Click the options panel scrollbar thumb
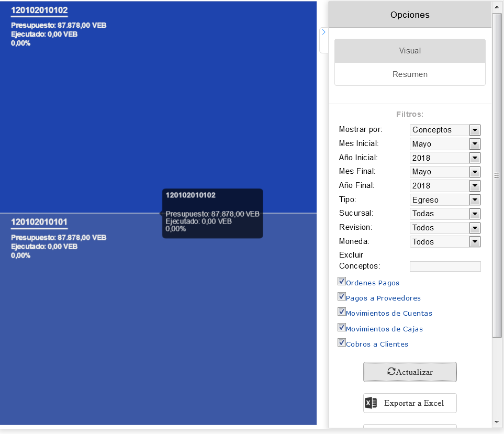Screen dimensions: 504x434 pos(497,175)
